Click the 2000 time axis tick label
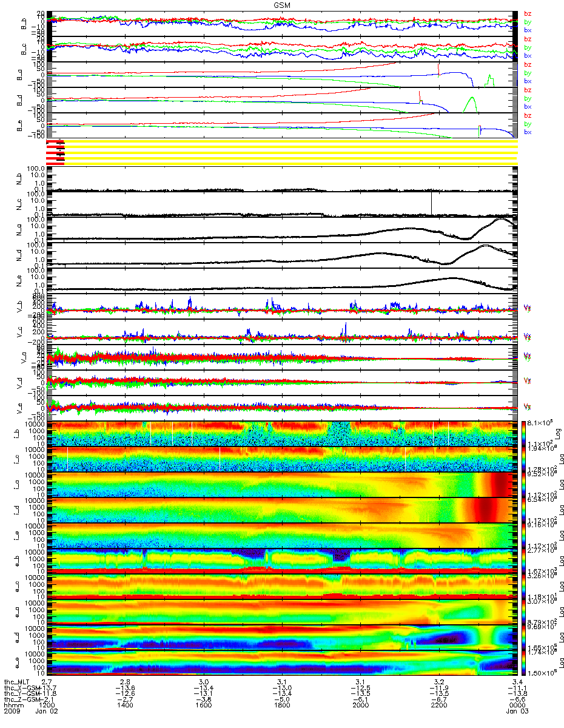The image size is (564, 728). coord(360,706)
